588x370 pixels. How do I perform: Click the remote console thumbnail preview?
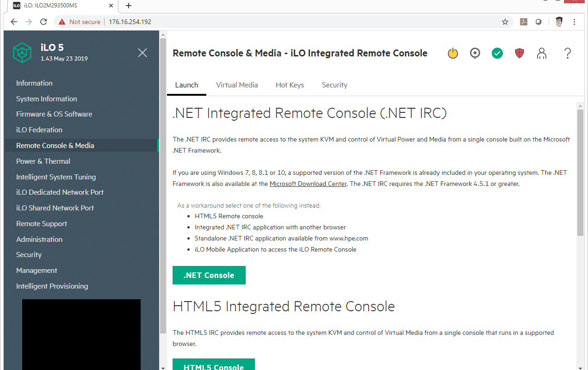pyautogui.click(x=81, y=334)
